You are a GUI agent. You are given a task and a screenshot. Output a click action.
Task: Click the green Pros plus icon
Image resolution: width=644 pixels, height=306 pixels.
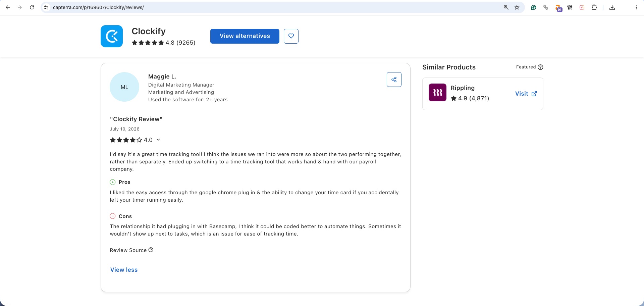113,182
